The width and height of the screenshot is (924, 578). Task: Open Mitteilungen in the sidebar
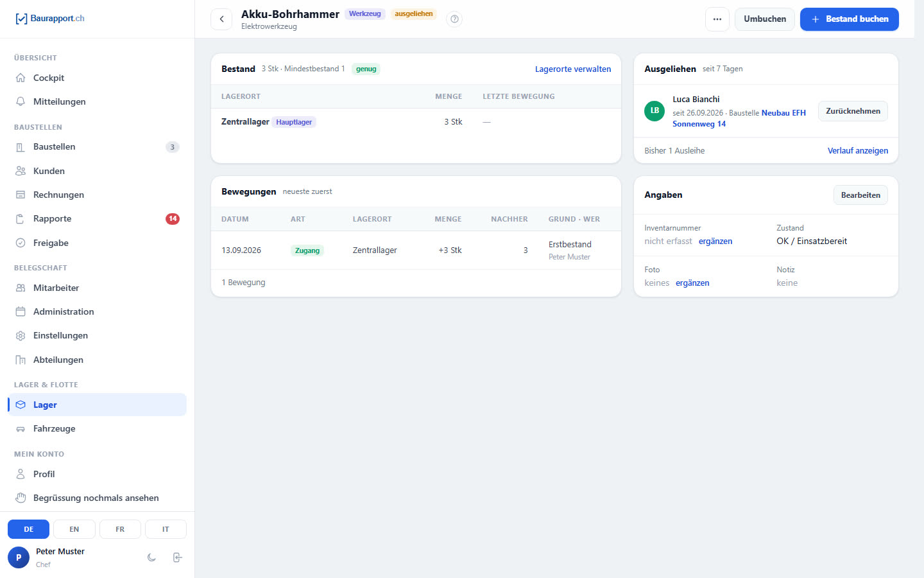click(x=97, y=101)
